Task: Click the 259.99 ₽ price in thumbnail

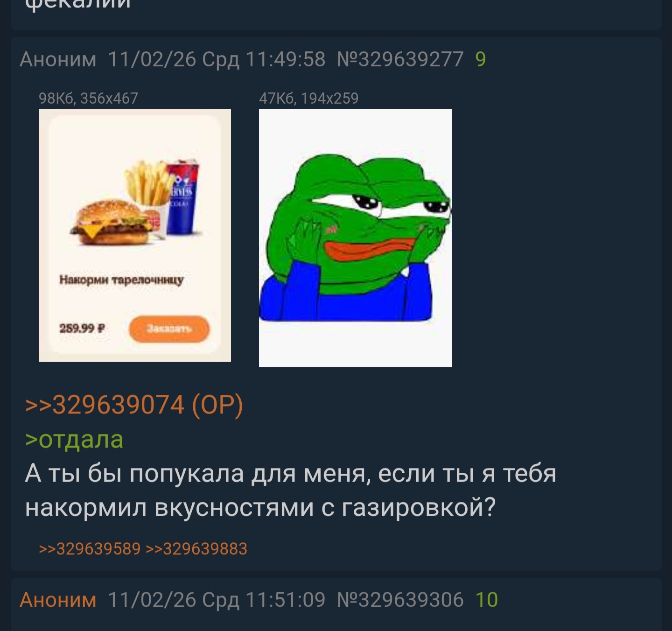Action: (x=82, y=329)
